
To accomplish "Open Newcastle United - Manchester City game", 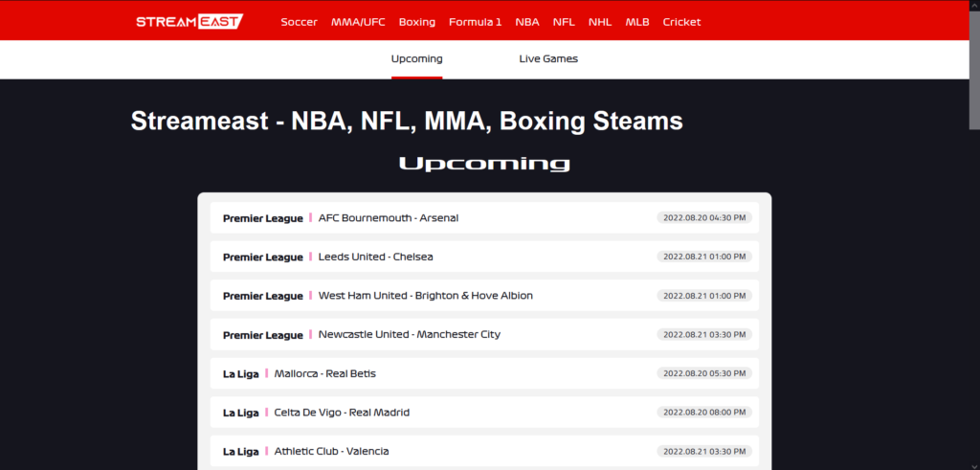I will 409,335.
